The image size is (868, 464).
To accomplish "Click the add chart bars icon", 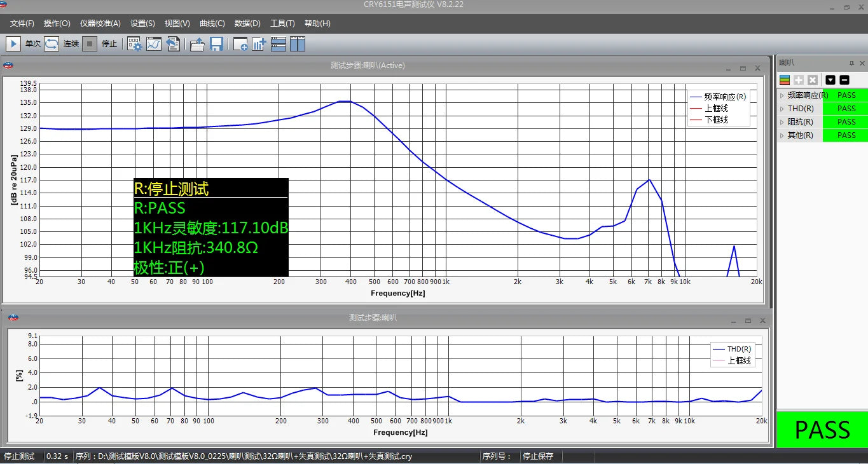I will pos(259,44).
